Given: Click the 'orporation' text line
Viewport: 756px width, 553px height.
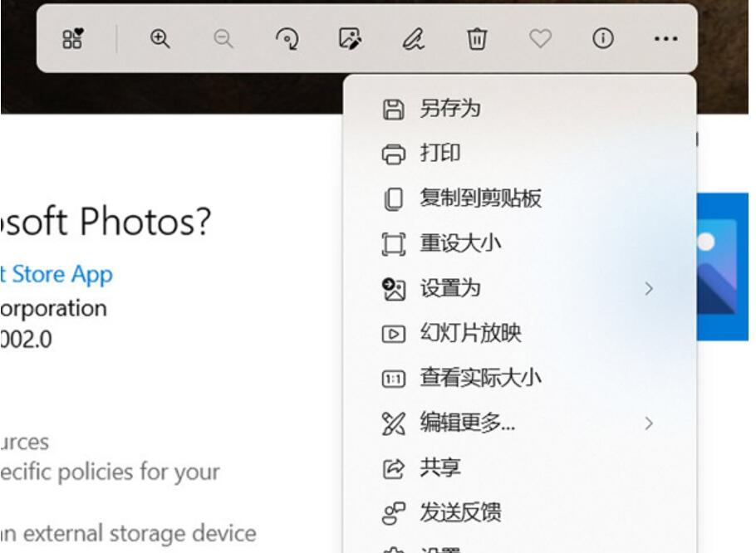Looking at the screenshot, I should coord(53,308).
